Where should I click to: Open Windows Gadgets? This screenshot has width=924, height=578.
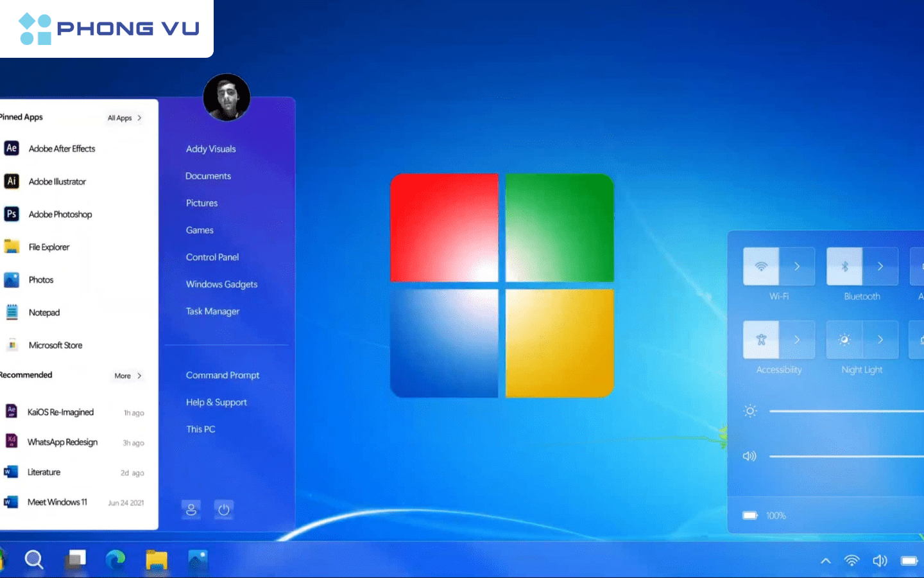222,284
